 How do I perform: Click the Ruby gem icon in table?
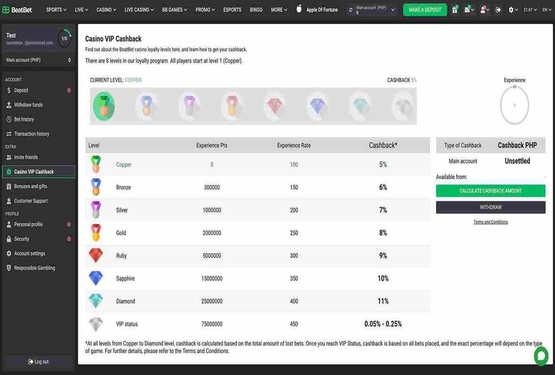tap(96, 255)
